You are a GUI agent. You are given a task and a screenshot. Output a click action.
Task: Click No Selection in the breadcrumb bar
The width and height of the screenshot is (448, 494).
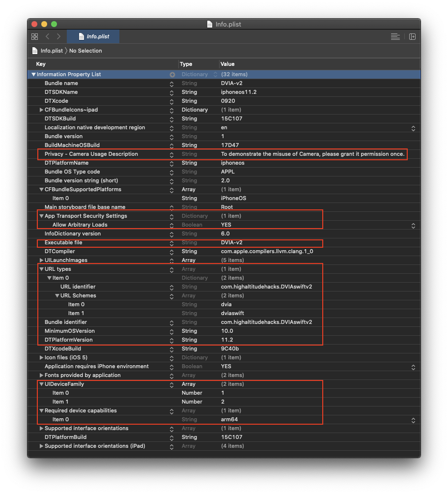point(85,51)
